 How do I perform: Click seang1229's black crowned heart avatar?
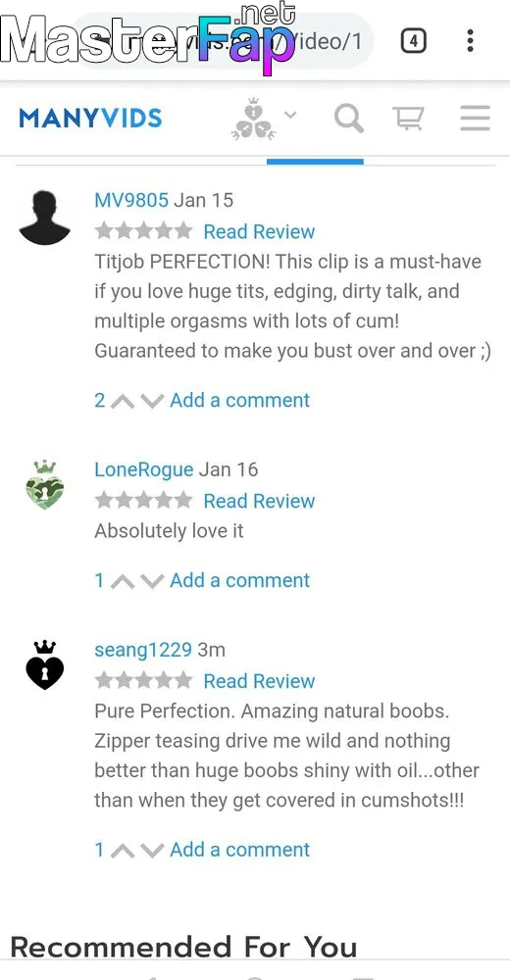click(x=45, y=665)
